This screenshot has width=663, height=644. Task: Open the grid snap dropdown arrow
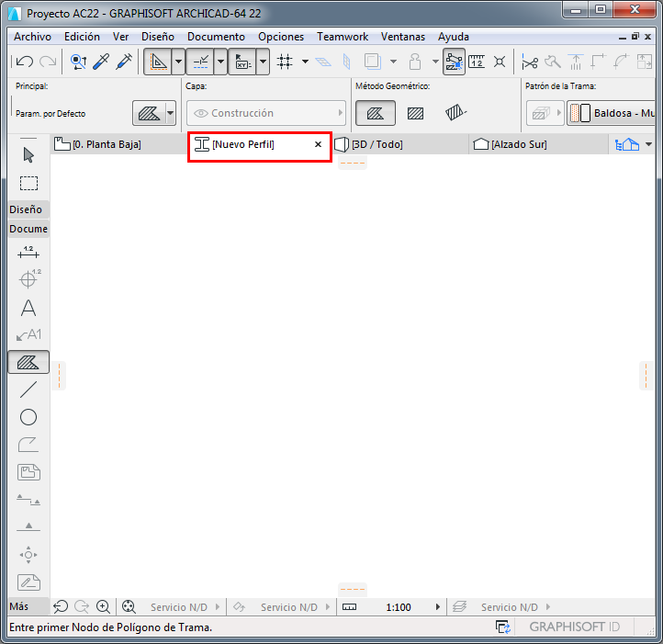(x=305, y=62)
